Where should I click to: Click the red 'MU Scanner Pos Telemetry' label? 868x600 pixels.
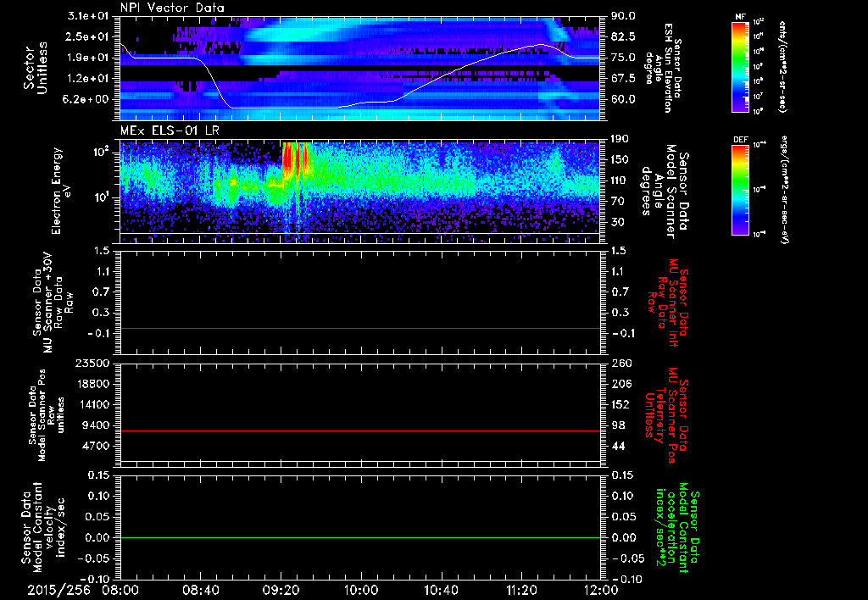pos(666,415)
